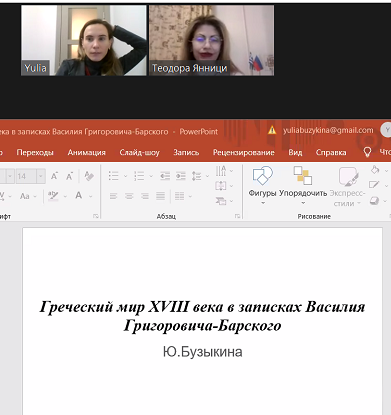
Task: Select Теодора Янници video thumbnail
Action: click(x=211, y=40)
